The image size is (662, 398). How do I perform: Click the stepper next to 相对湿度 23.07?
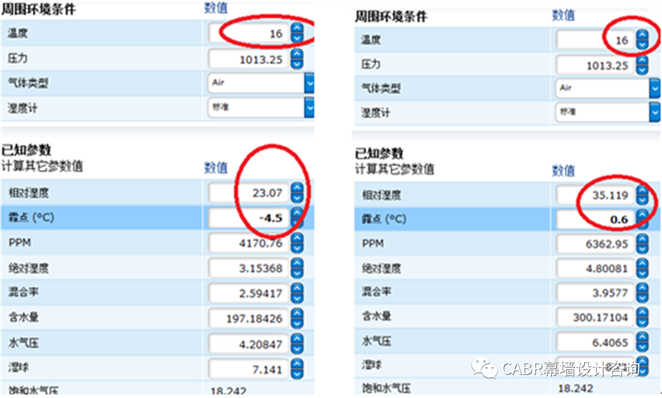coord(297,193)
